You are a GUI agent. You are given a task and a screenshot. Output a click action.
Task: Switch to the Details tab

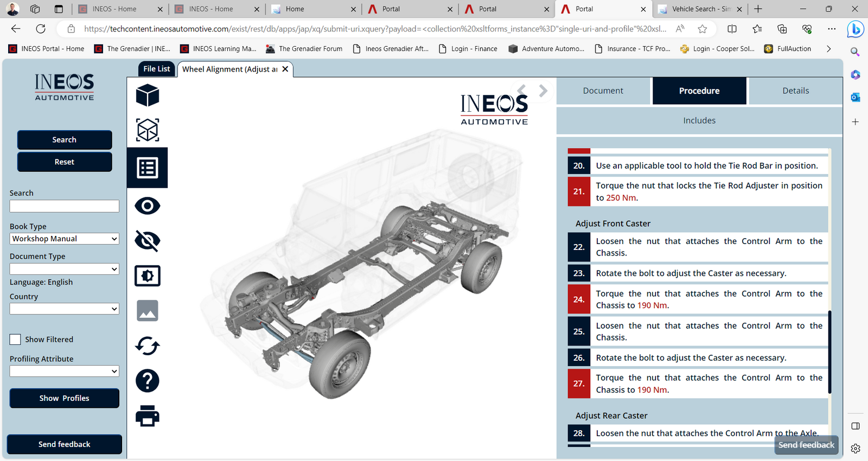pos(796,91)
